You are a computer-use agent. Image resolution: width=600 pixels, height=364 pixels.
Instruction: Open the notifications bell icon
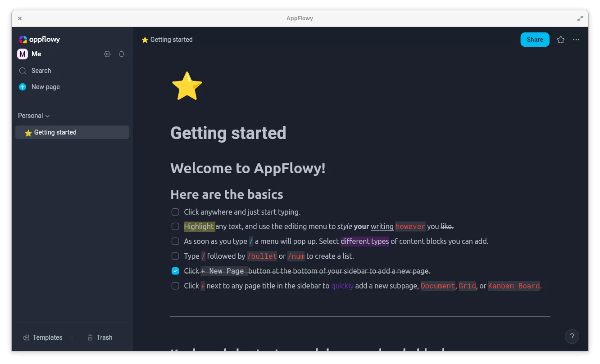pos(122,54)
